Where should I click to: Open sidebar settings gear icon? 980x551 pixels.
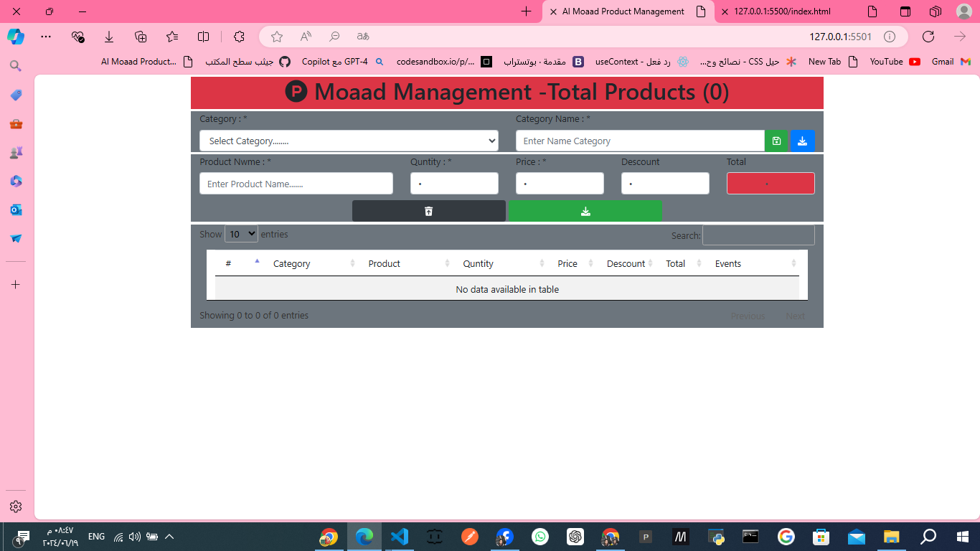coord(16,507)
